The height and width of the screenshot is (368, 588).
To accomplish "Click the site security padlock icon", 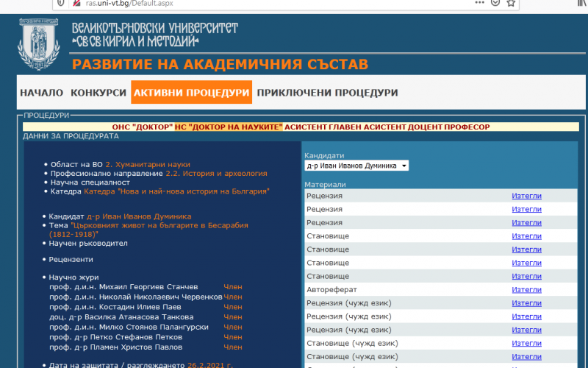I will [76, 3].
